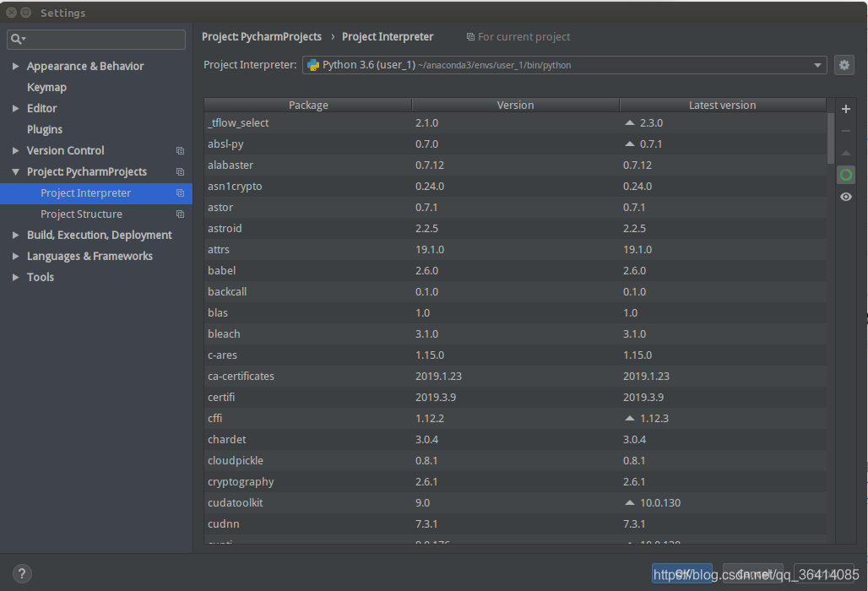Expand the Tools section
Image resolution: width=868 pixels, height=591 pixels.
pyautogui.click(x=15, y=277)
